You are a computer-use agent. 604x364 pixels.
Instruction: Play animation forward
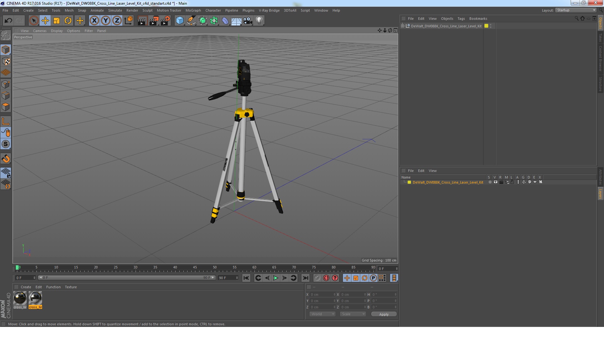pyautogui.click(x=276, y=278)
